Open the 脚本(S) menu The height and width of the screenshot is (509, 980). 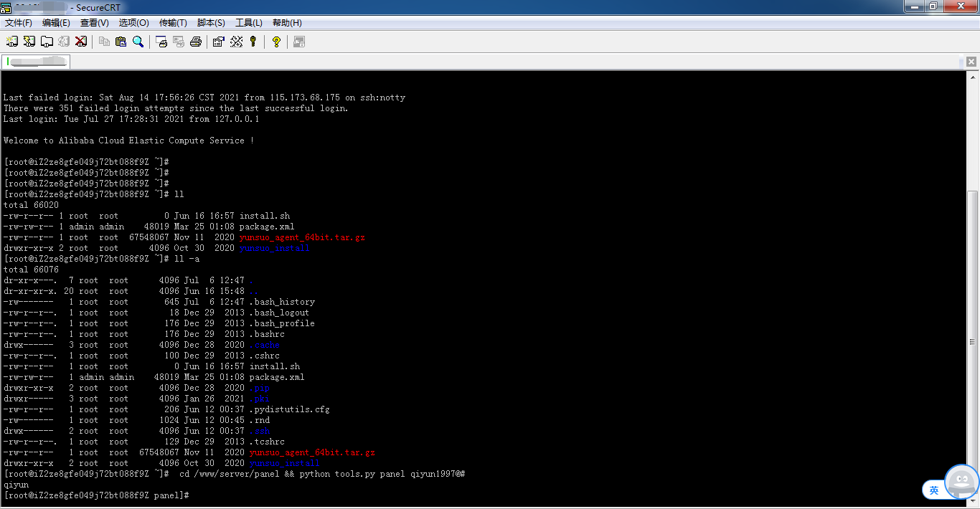pos(211,23)
